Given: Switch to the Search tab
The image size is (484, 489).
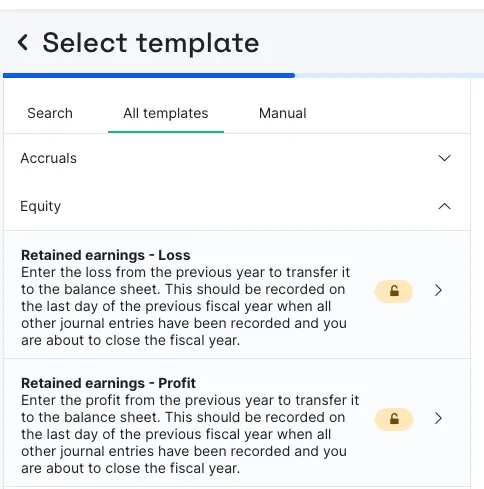Looking at the screenshot, I should coord(50,113).
